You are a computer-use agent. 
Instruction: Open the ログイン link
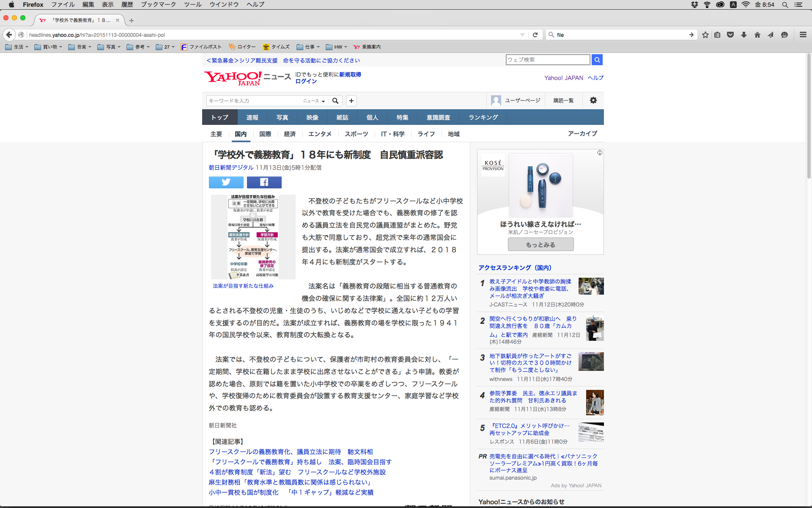[306, 81]
